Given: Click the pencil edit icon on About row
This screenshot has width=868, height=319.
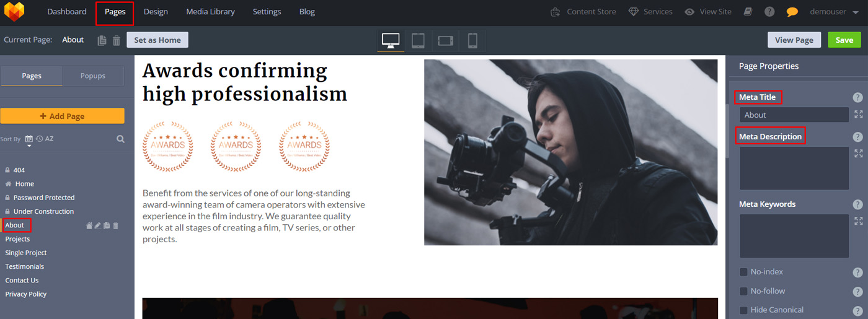Looking at the screenshot, I should (x=97, y=225).
